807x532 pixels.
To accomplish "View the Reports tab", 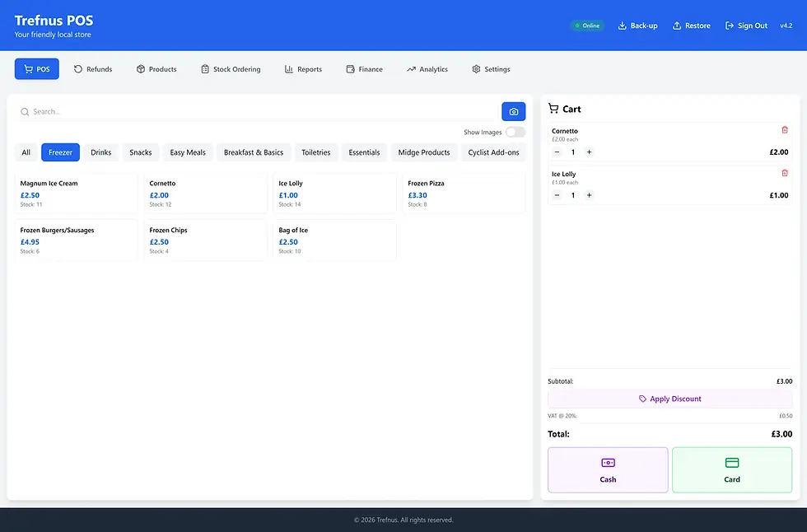I will [303, 69].
